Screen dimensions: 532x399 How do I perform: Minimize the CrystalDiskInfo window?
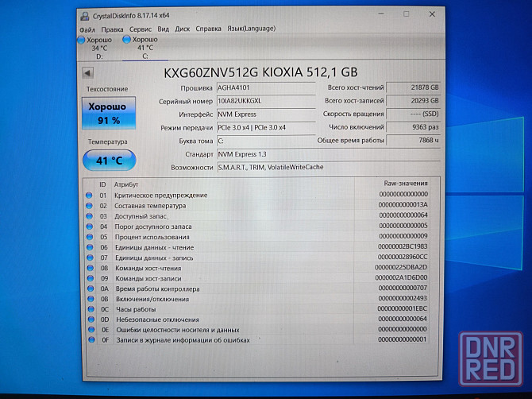381,14
